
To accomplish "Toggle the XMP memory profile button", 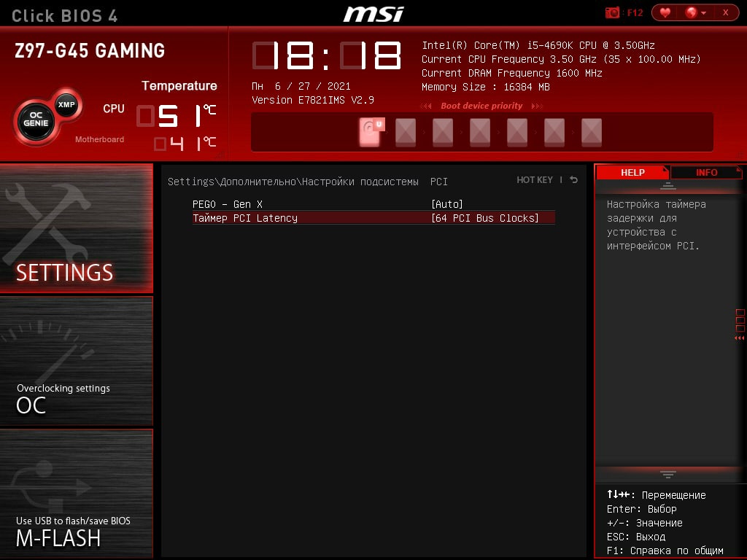I will (66, 104).
